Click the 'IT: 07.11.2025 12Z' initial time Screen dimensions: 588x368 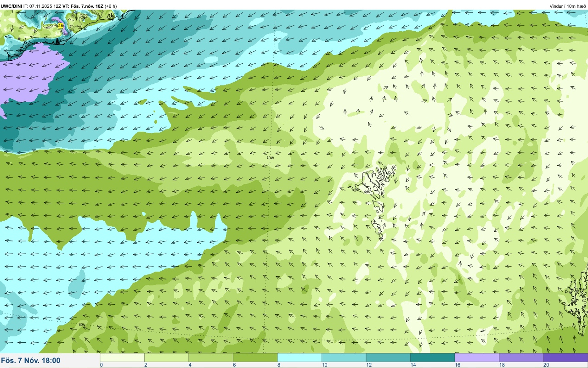[x=42, y=6]
